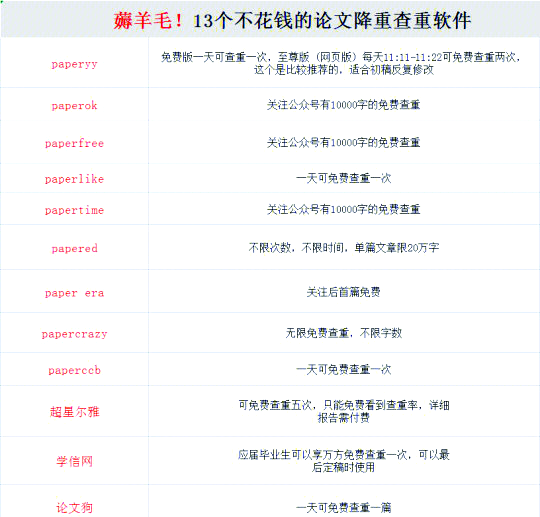The width and height of the screenshot is (540, 517).
Task: Click the paperlike description '一天可免费查重一次'
Action: (343, 178)
